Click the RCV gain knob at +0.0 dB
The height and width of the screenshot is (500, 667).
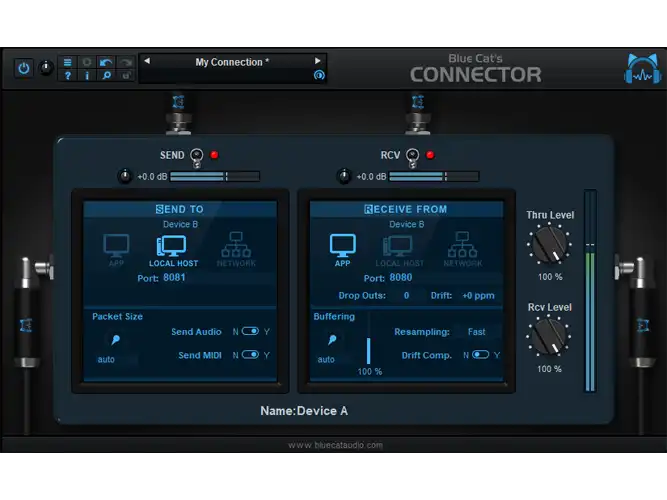344,176
